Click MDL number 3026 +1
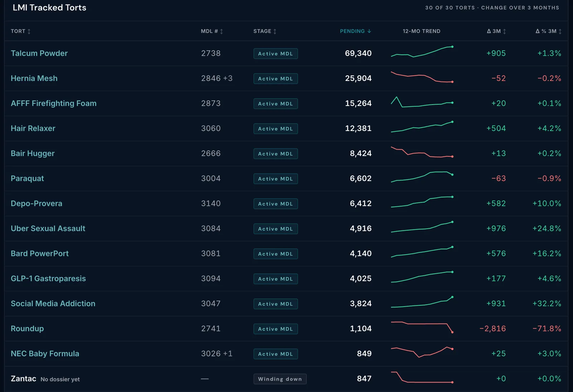Viewport: 573px width, 392px height. pyautogui.click(x=217, y=354)
